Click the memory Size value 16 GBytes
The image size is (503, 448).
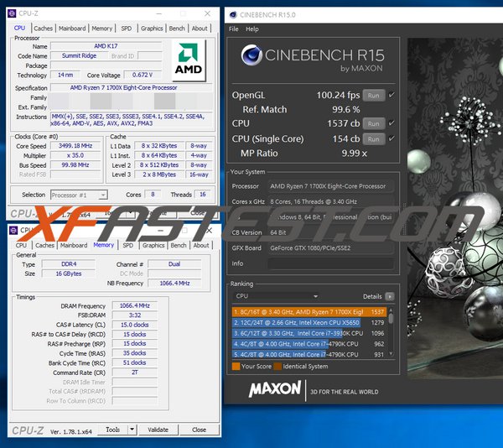point(69,273)
